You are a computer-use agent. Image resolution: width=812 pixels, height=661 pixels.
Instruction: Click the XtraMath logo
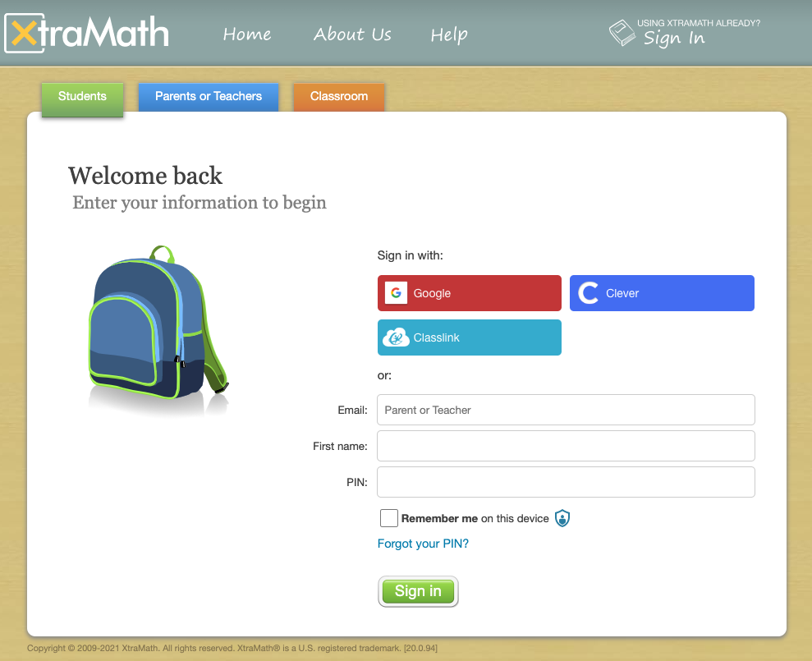point(86,33)
